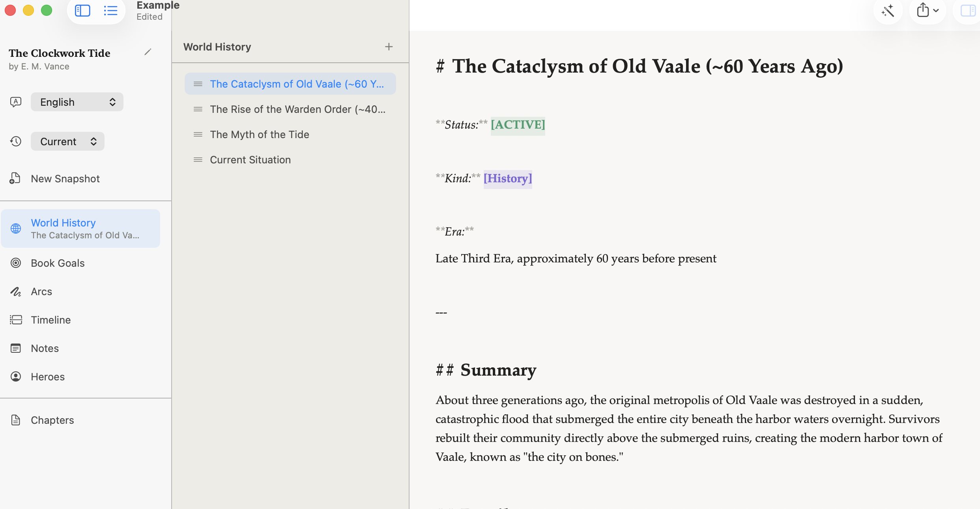Select World History in the sidebar
Viewport: 980px width, 509px height.
pyautogui.click(x=80, y=228)
